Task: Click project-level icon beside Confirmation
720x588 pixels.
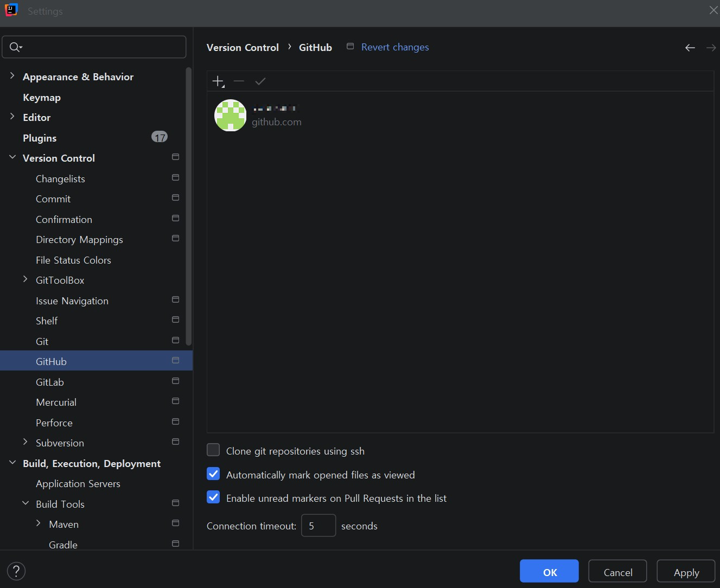Action: [x=175, y=218]
